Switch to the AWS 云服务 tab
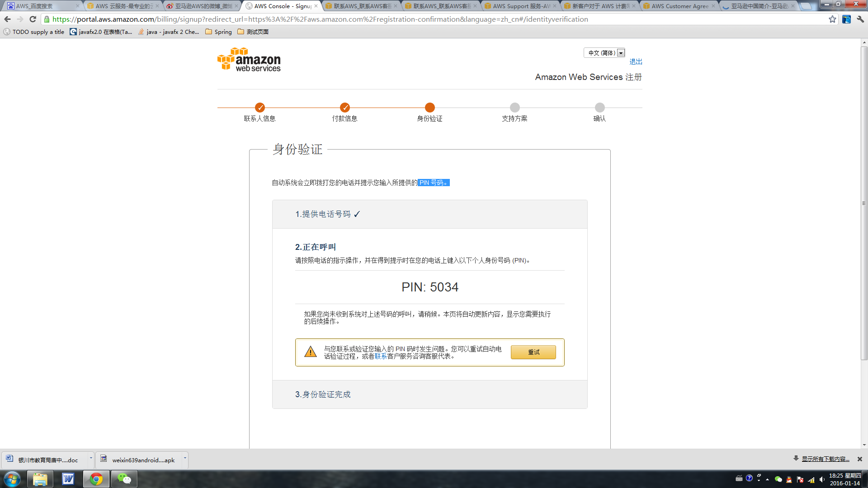868x488 pixels. coord(124,6)
